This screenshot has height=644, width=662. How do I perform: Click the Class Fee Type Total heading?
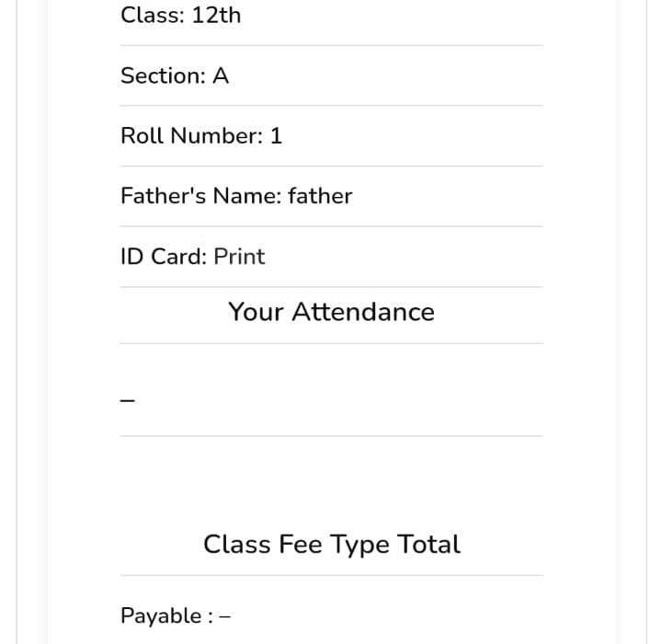coord(331,544)
